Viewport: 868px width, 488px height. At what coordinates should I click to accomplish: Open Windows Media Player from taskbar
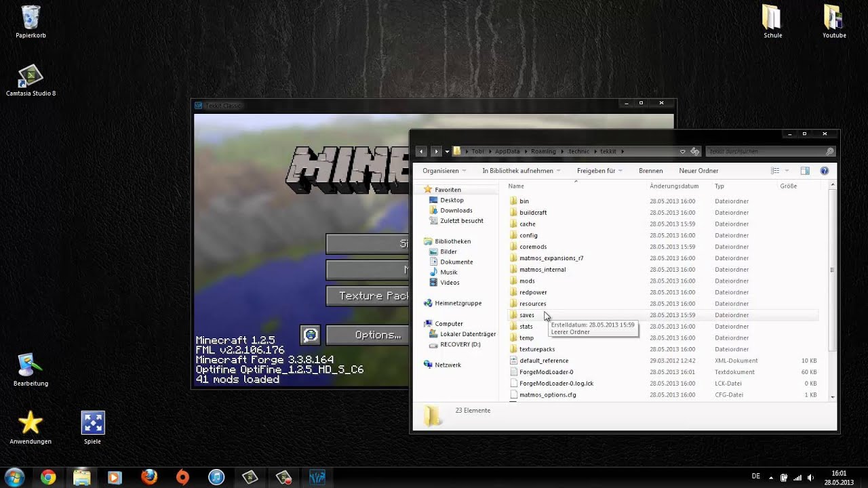[115, 478]
